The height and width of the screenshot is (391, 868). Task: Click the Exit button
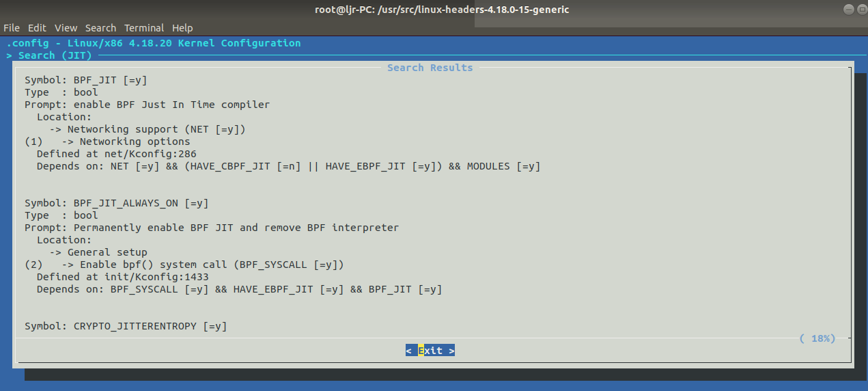point(430,351)
